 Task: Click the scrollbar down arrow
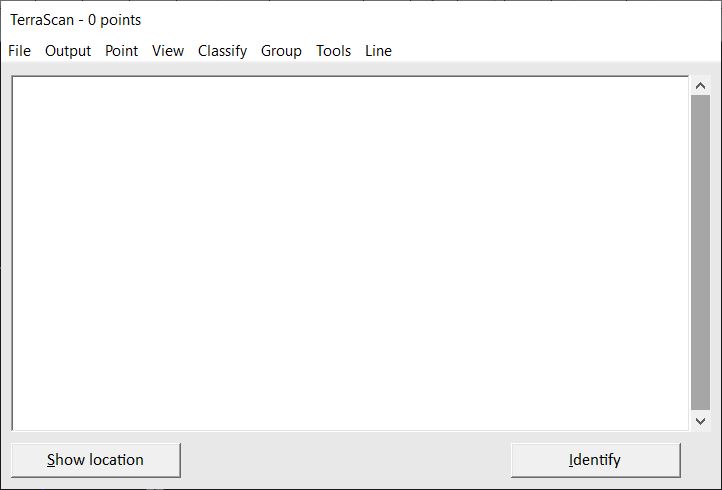tap(700, 421)
